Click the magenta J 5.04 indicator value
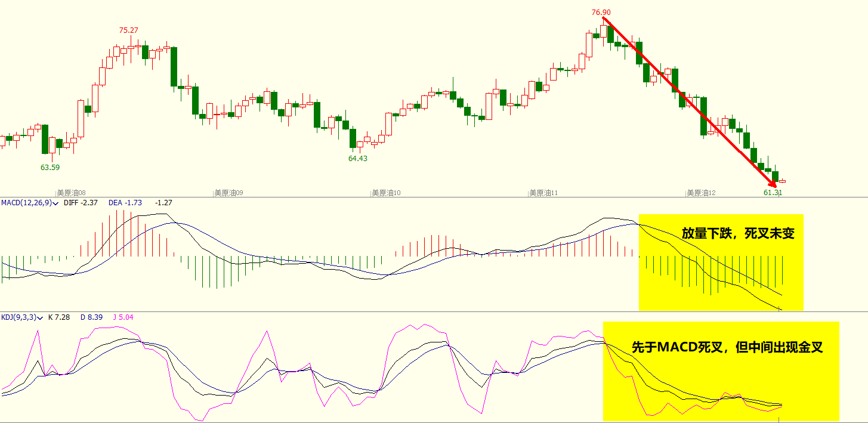This screenshot has width=868, height=423. (x=123, y=317)
